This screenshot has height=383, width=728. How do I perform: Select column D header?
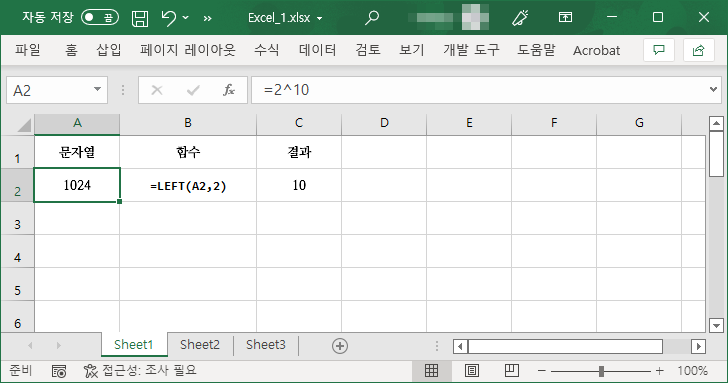tap(384, 123)
